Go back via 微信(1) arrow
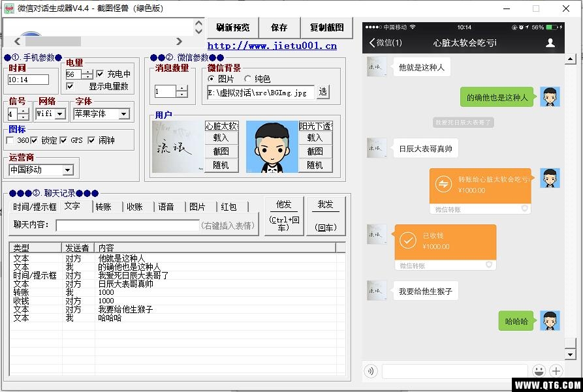The image size is (583, 392). [x=386, y=43]
